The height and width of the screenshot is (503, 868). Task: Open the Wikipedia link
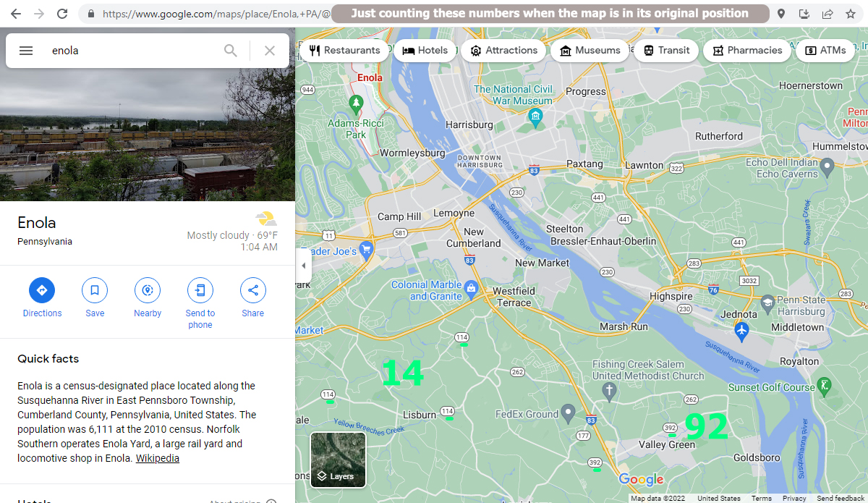coord(158,458)
